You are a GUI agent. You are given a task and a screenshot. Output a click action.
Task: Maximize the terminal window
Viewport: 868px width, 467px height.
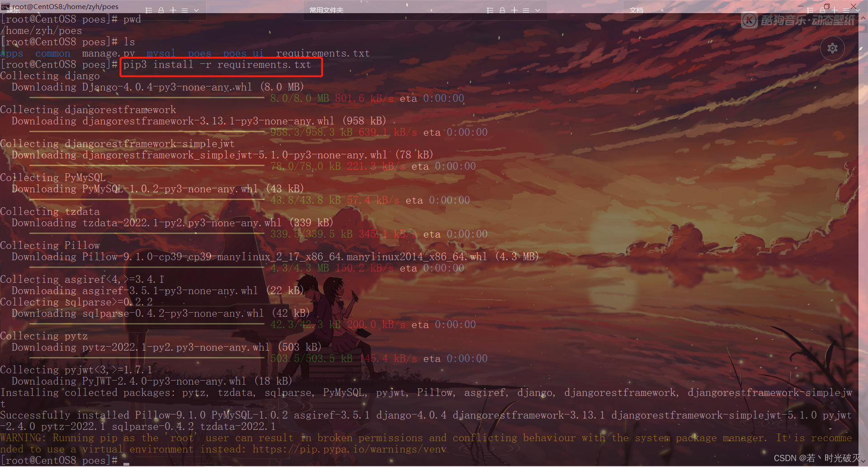click(x=827, y=6)
